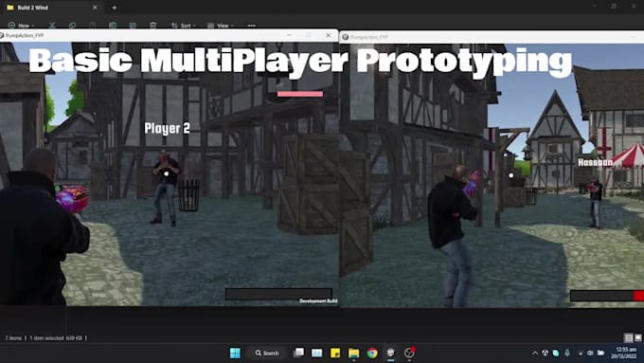The height and width of the screenshot is (363, 644).
Task: Open Sticky Notes from the taskbar
Action: 335,353
